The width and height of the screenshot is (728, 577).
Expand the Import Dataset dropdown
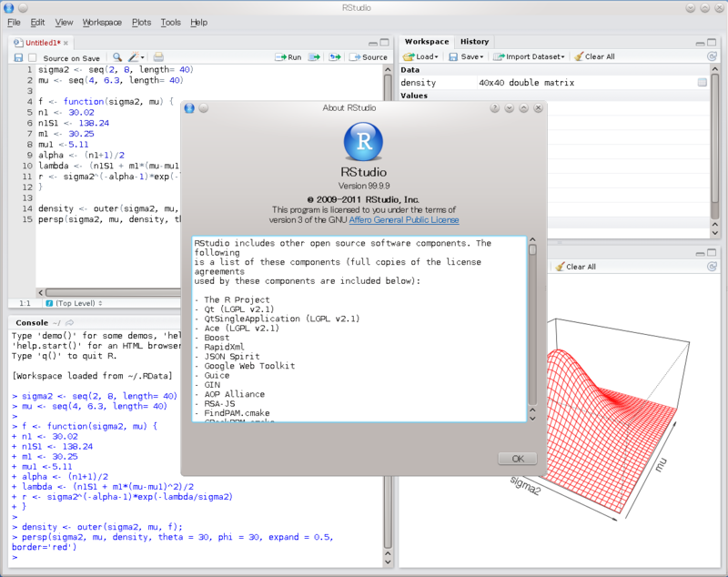(529, 56)
